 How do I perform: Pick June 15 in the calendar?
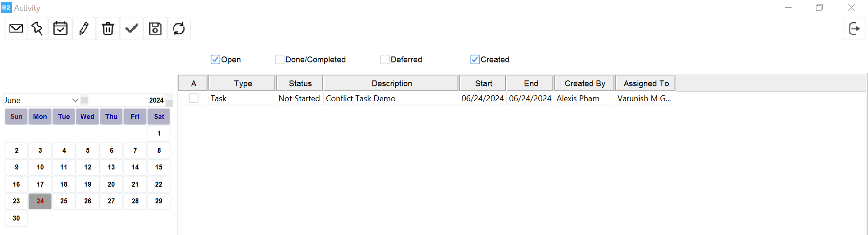coord(159,167)
